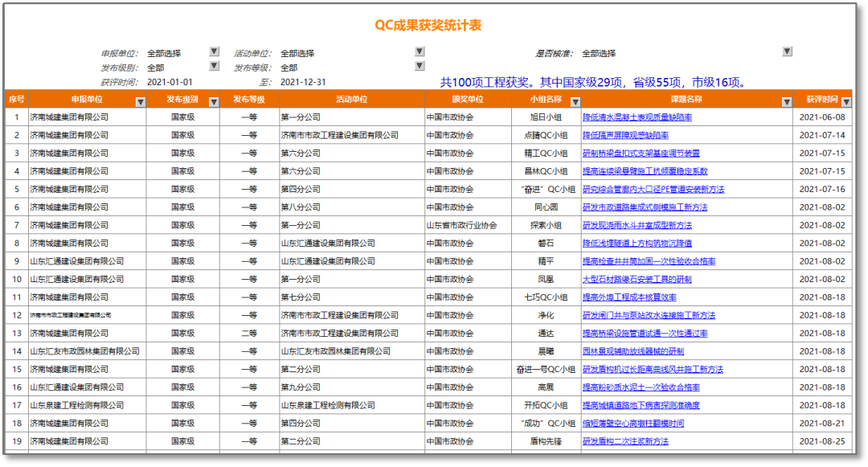Click filter icon on 获评时间 column header
868x467 pixels.
(845, 101)
